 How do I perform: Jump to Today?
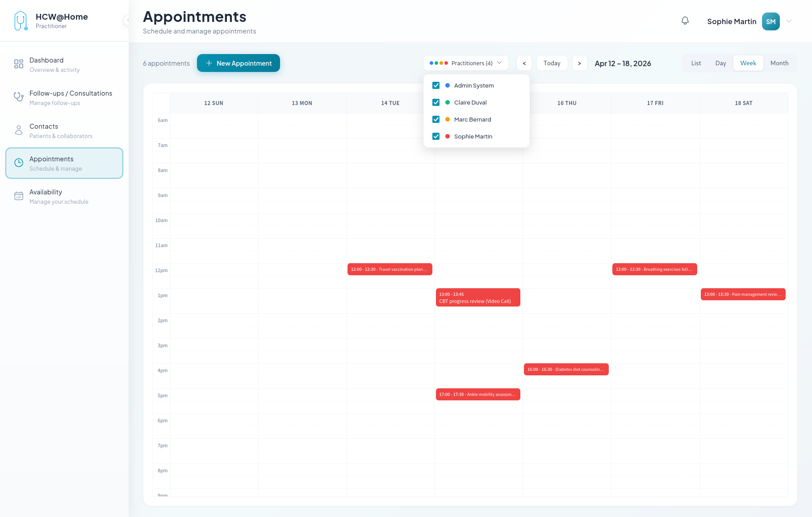(552, 63)
